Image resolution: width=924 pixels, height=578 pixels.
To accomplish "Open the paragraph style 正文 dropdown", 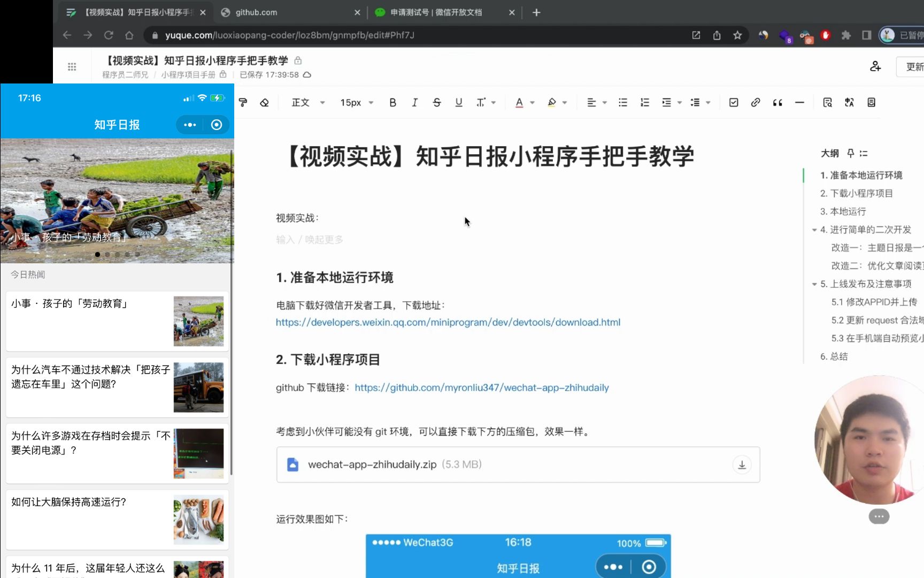I will point(308,102).
